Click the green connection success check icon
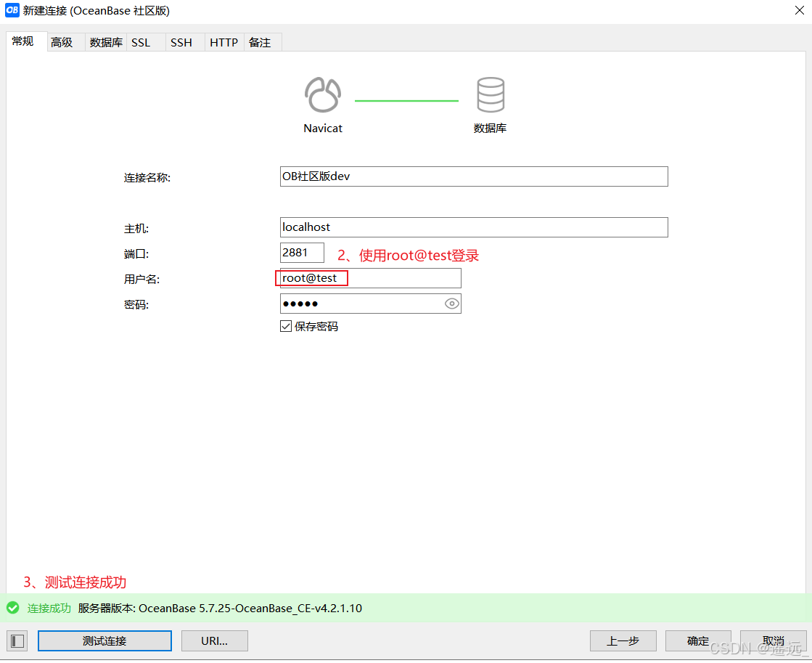812x663 pixels. (13, 608)
